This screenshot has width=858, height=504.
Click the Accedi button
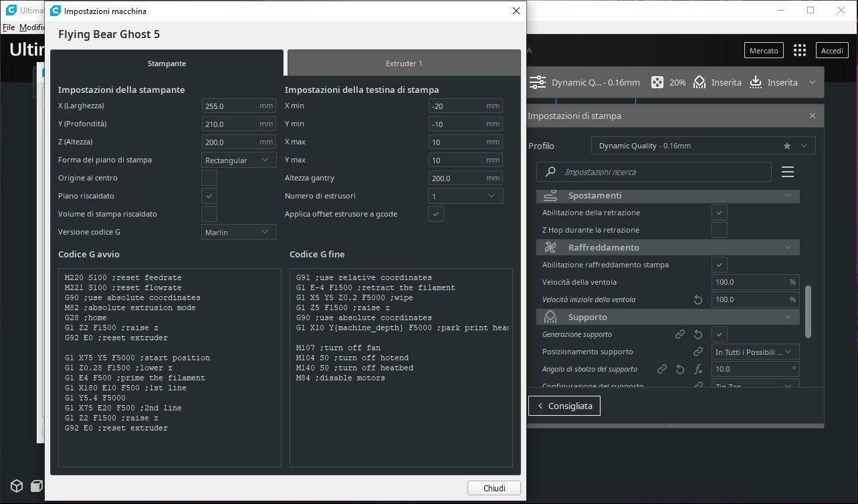(x=832, y=50)
